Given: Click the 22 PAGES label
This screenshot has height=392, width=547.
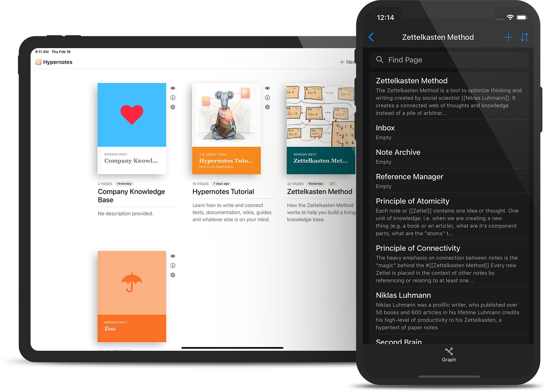Looking at the screenshot, I should click(x=295, y=184).
